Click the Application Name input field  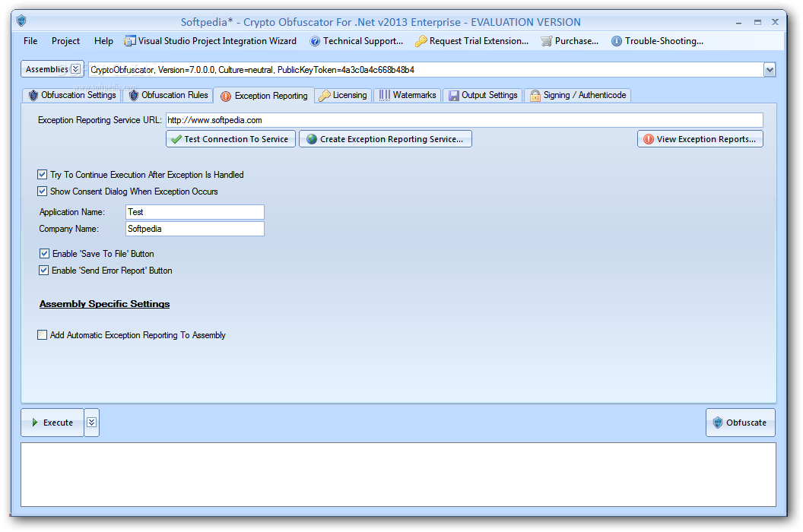[195, 212]
